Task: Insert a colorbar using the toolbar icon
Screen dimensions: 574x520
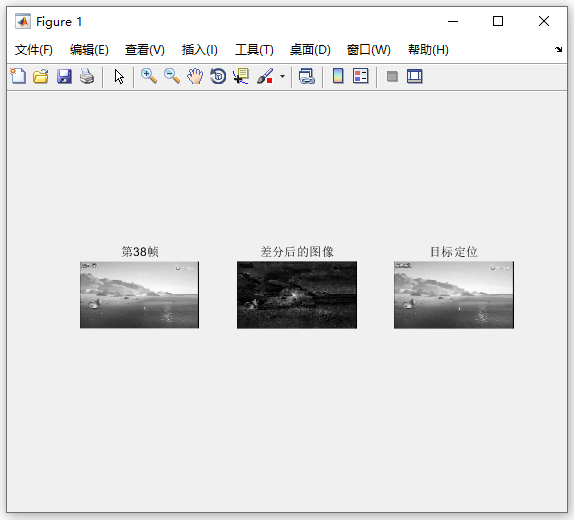Action: [338, 77]
